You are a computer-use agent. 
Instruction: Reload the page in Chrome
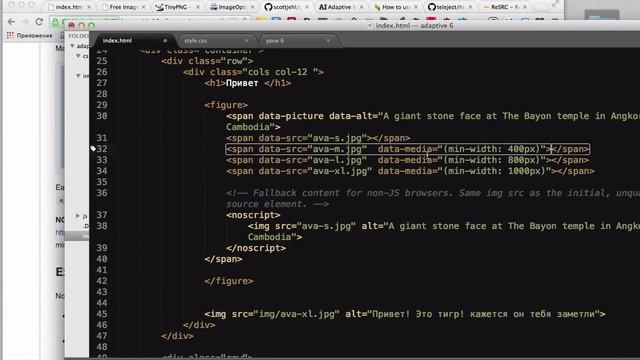[x=39, y=22]
